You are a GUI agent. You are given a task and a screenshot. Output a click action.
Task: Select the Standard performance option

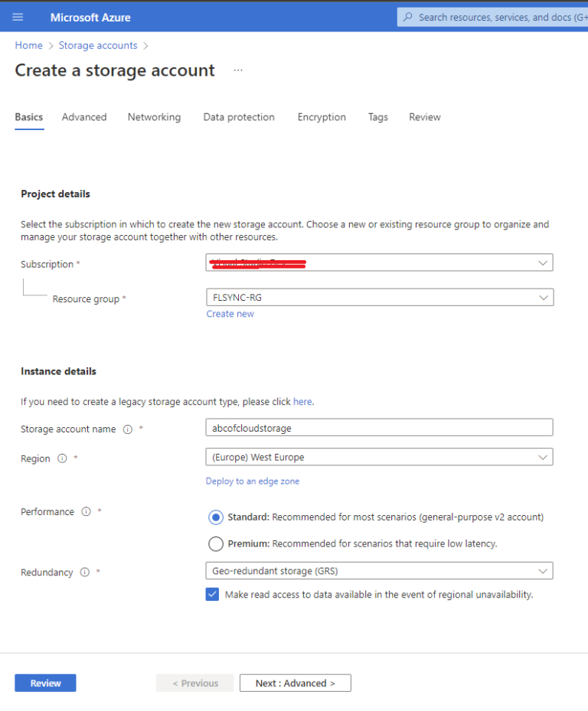pyautogui.click(x=215, y=517)
